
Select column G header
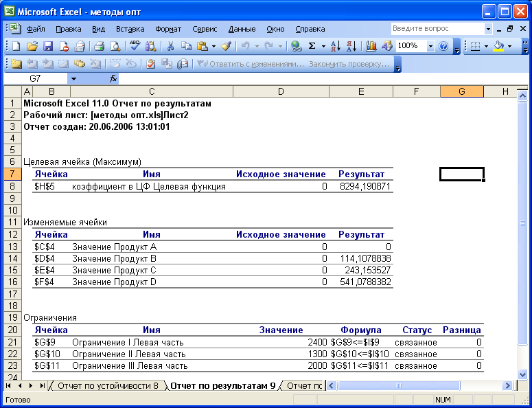(462, 91)
